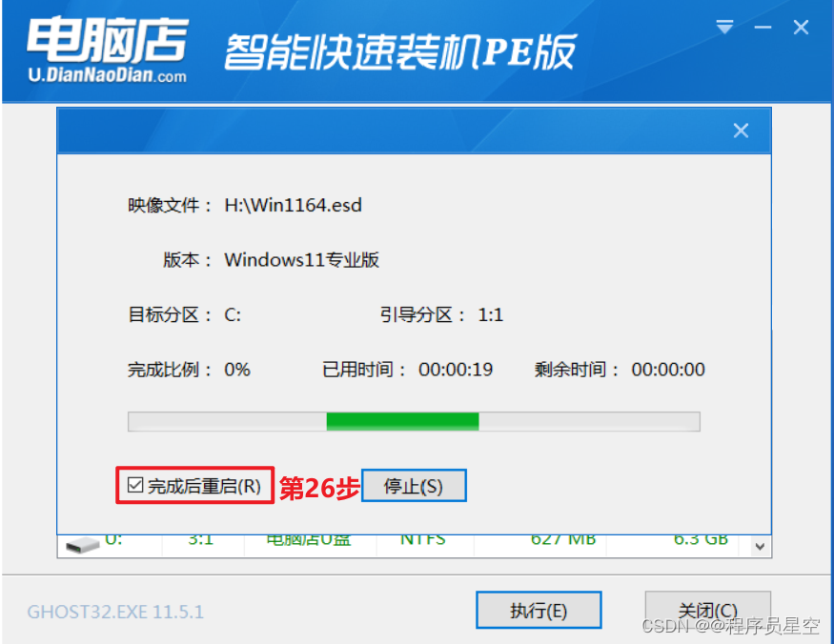The width and height of the screenshot is (834, 644).
Task: Click the NTFS file system cell
Action: click(423, 540)
